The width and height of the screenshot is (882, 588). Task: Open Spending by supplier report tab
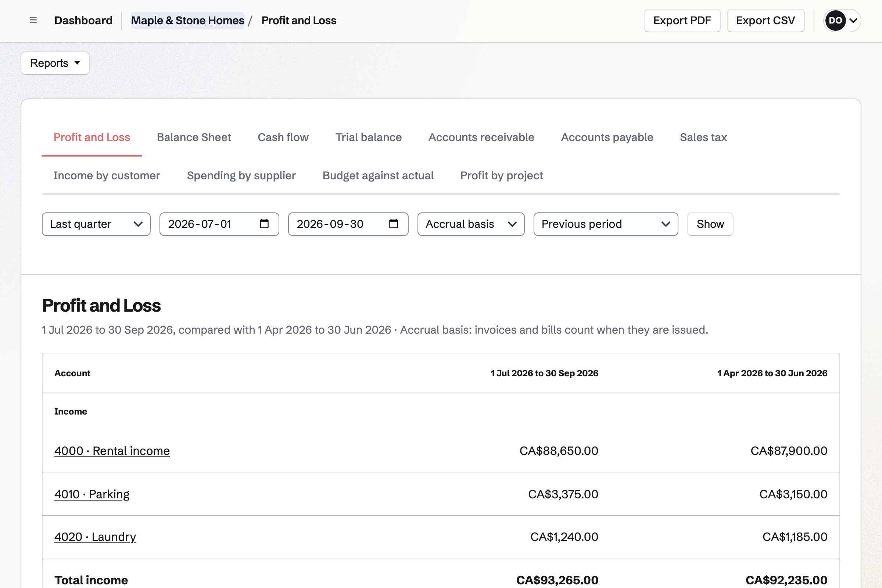click(x=241, y=176)
